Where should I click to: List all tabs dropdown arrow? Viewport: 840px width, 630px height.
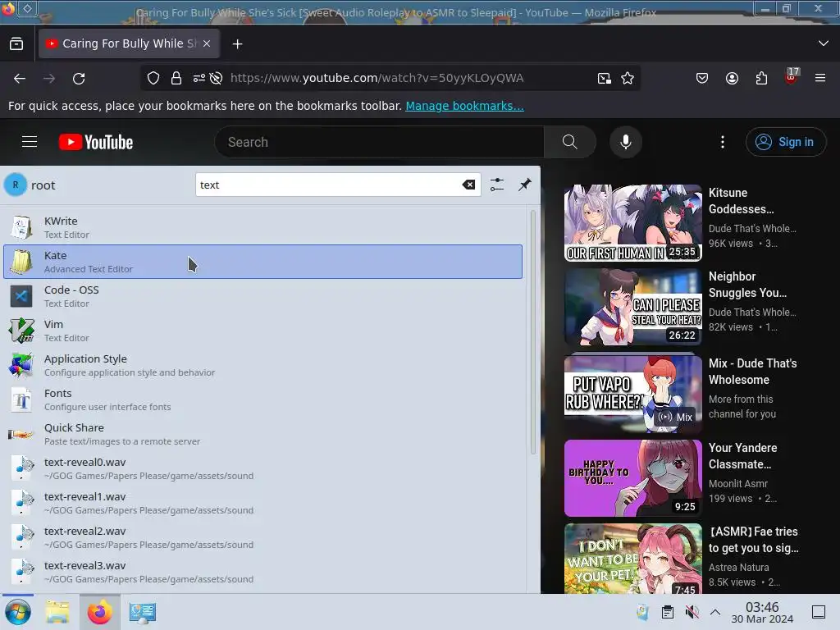(823, 43)
